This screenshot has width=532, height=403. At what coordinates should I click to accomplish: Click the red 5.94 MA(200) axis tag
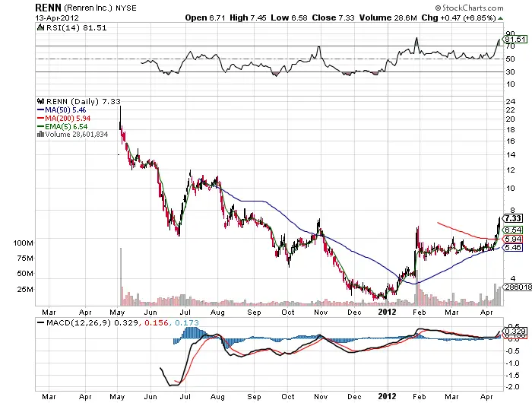coord(512,239)
